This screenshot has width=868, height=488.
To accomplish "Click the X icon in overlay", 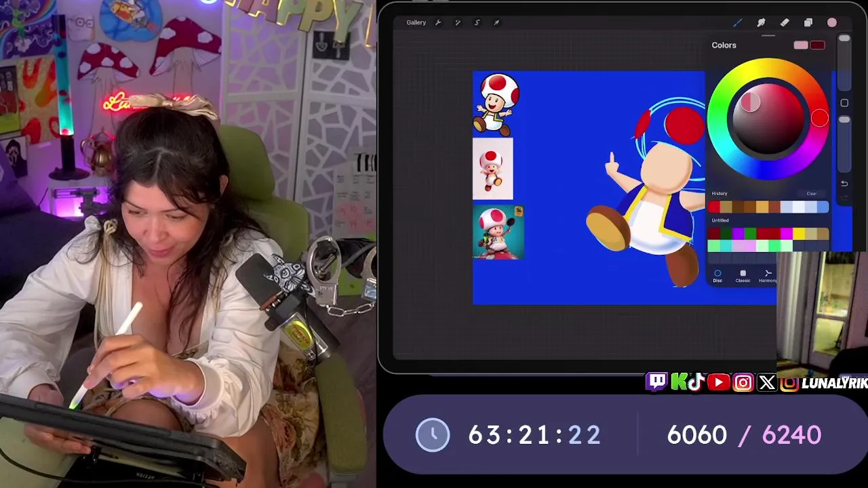I will [767, 383].
